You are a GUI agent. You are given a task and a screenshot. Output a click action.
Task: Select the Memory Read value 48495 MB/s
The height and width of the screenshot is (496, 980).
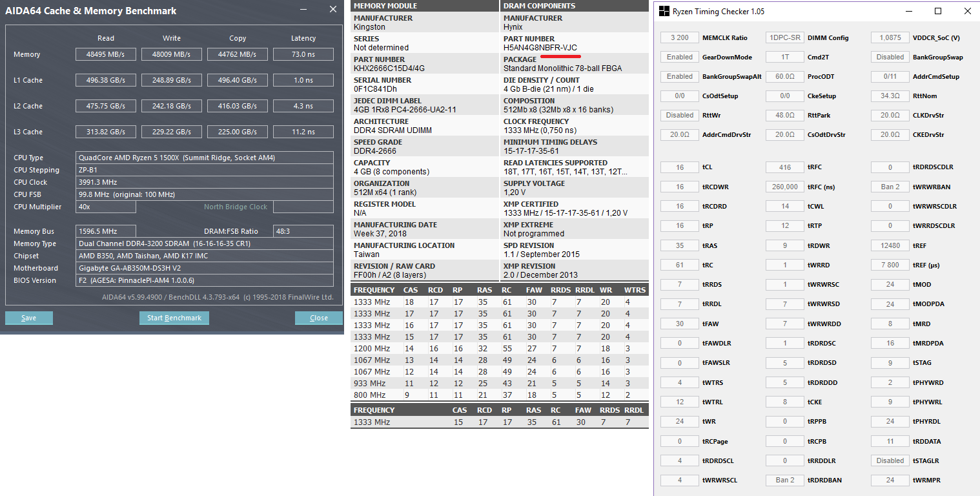click(106, 54)
